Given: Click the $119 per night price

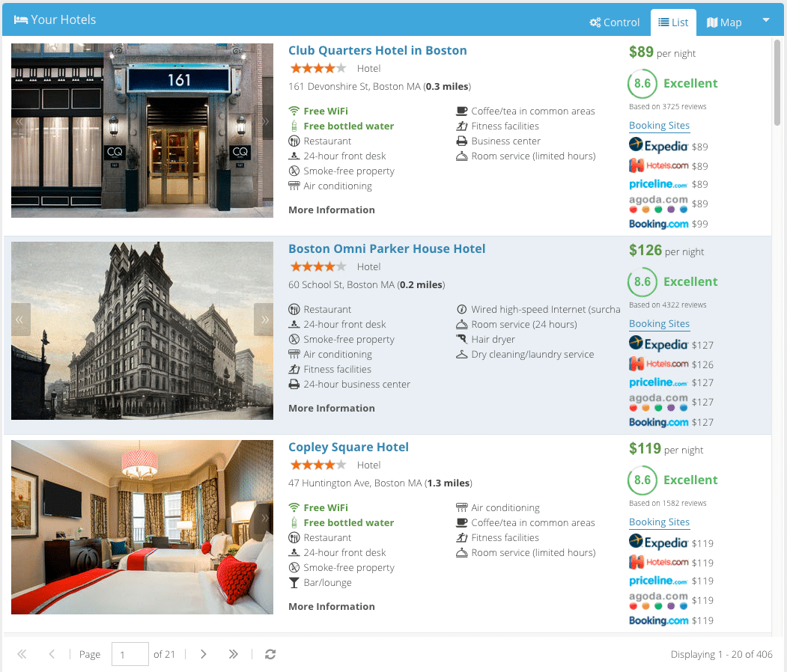Looking at the screenshot, I should [x=666, y=449].
